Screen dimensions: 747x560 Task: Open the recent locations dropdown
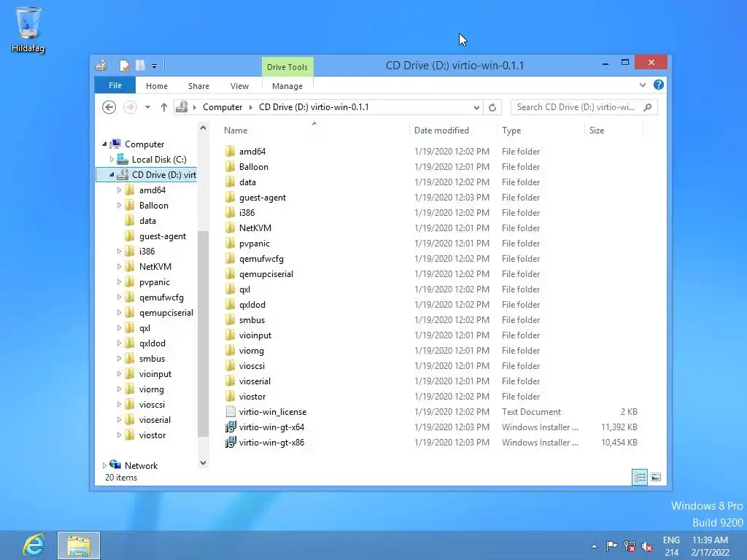pos(147,107)
